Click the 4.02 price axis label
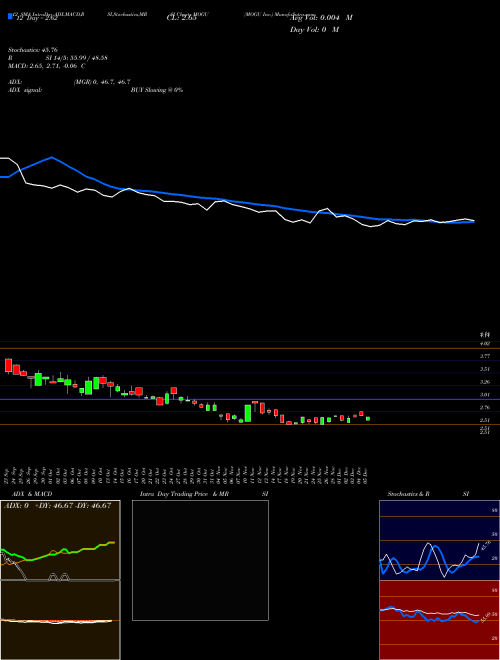The height and width of the screenshot is (660, 500). click(x=485, y=343)
